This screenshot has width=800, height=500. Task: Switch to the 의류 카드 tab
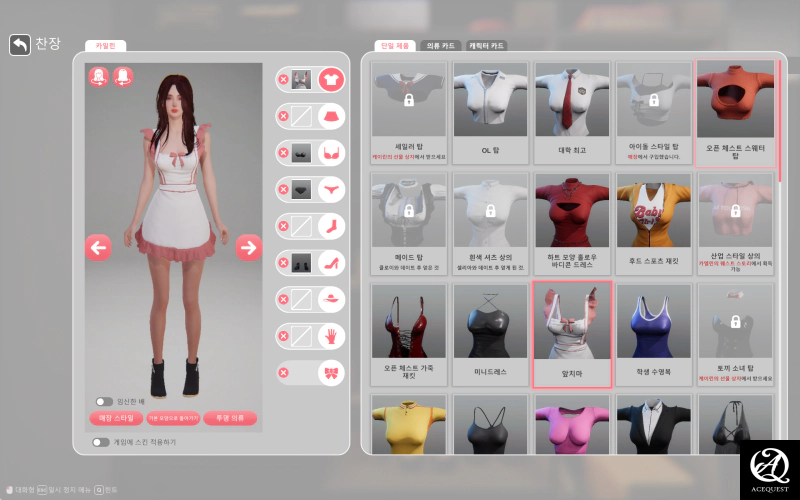click(441, 46)
